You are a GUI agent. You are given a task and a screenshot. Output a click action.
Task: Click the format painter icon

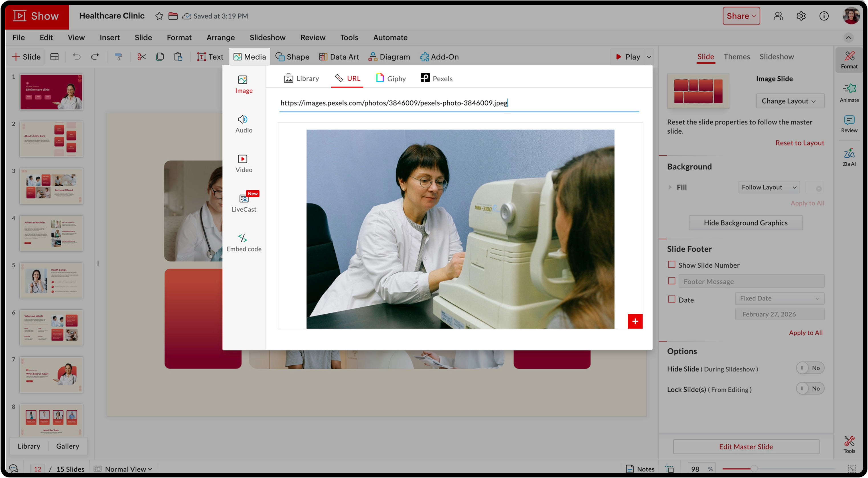coord(118,57)
